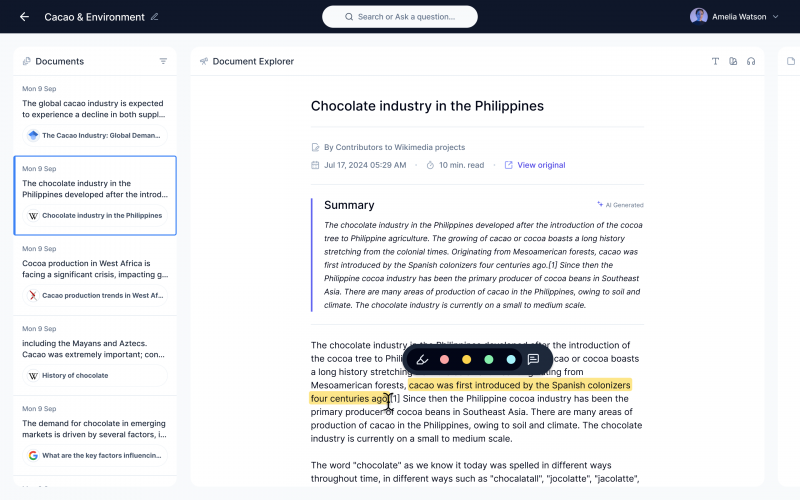Click the AI Generated sparkle label
The image size is (800, 500).
pos(620,205)
